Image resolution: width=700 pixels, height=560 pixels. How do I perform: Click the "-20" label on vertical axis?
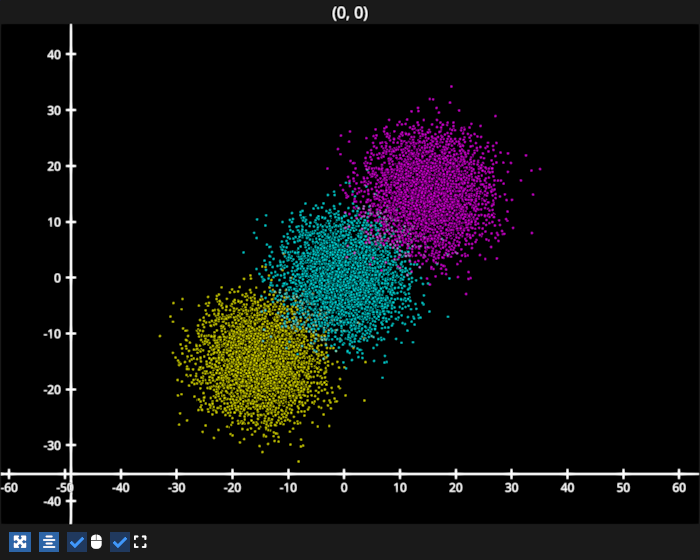pyautogui.click(x=52, y=390)
